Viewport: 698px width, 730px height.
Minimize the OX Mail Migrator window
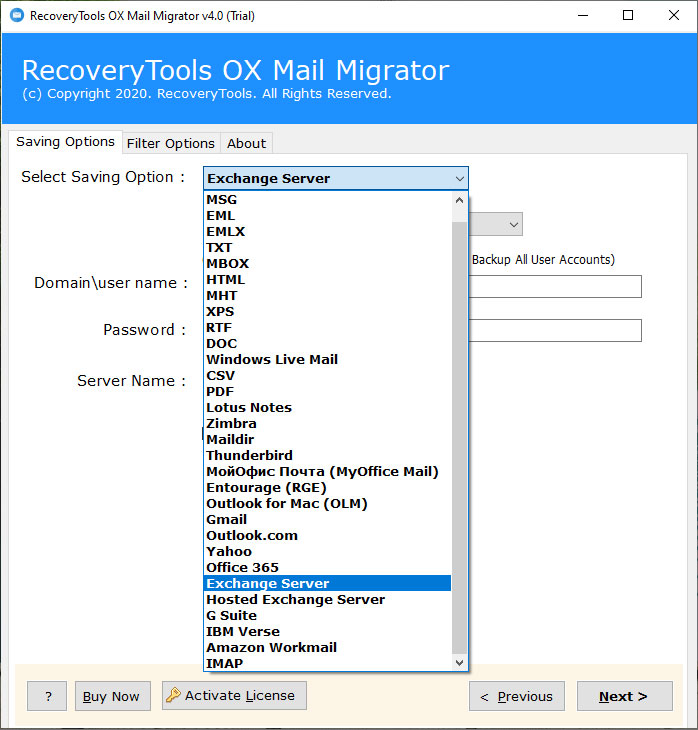(x=583, y=15)
